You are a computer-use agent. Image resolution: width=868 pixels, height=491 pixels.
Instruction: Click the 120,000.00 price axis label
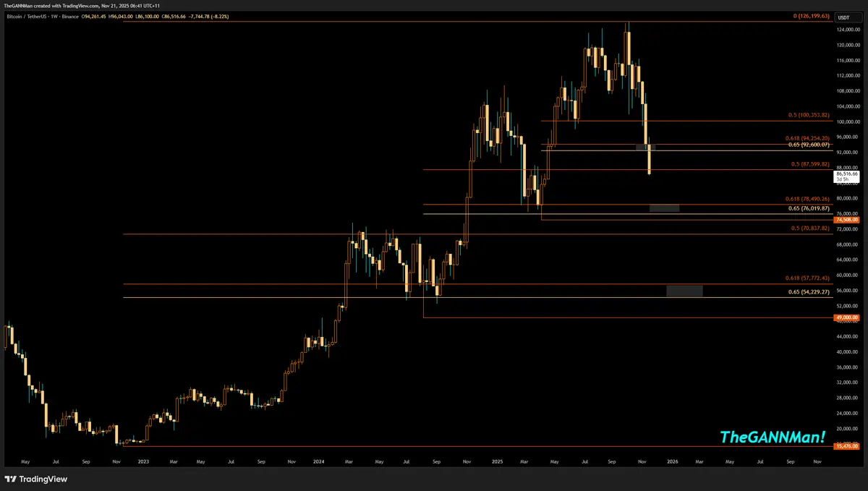coord(847,45)
